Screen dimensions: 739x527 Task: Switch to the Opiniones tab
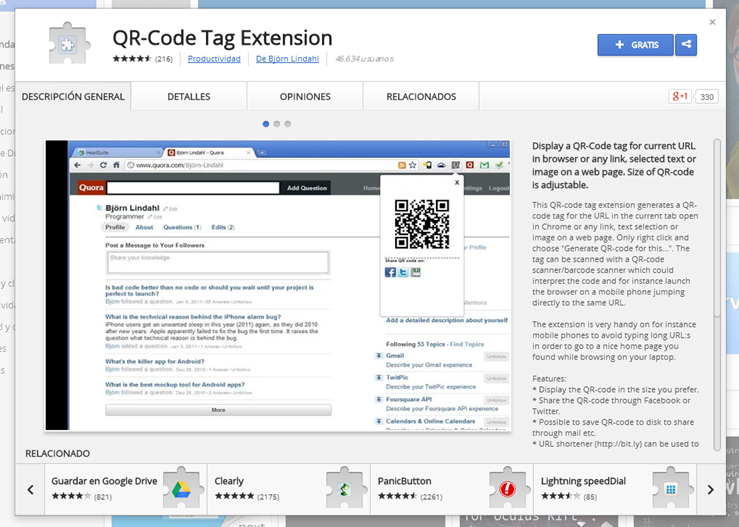point(305,97)
